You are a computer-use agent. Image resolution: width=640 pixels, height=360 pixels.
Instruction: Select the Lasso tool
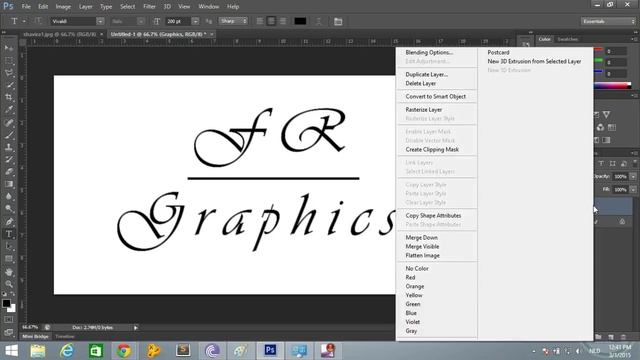(x=9, y=73)
